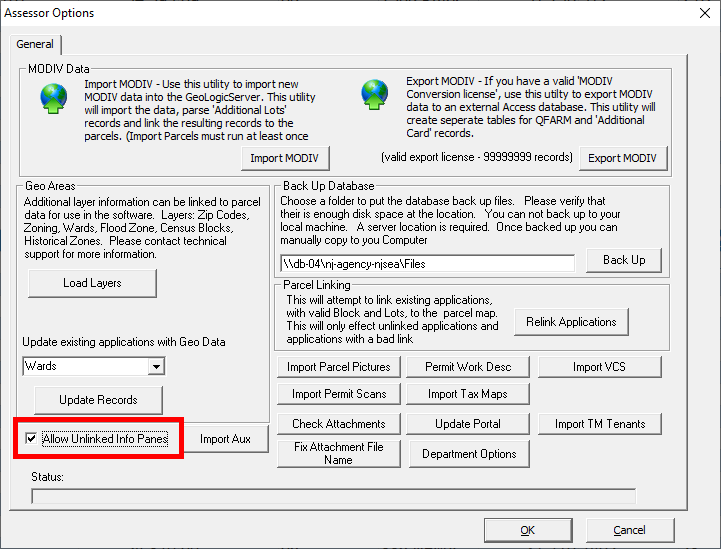Screen dimensions: 721x549
Task: Click the Update existing applications with Geo Data label
Action: click(124, 342)
